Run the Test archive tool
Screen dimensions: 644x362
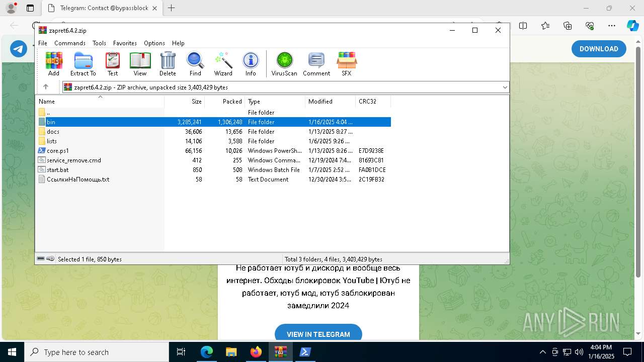tap(113, 64)
